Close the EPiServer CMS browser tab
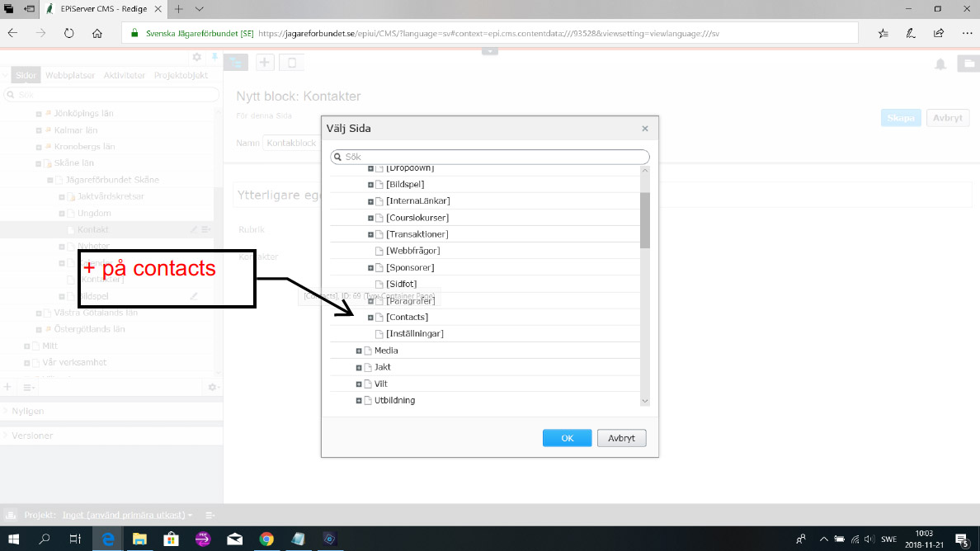The width and height of the screenshot is (980, 551). click(158, 9)
